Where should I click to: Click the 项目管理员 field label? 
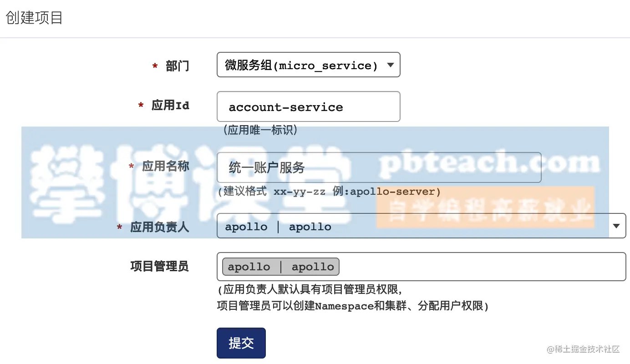pos(159,266)
